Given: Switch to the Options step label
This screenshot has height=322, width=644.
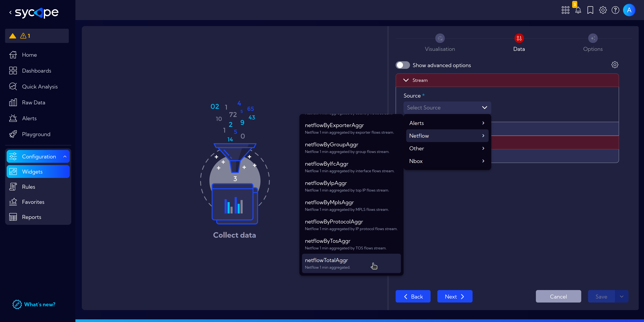Looking at the screenshot, I should [593, 49].
